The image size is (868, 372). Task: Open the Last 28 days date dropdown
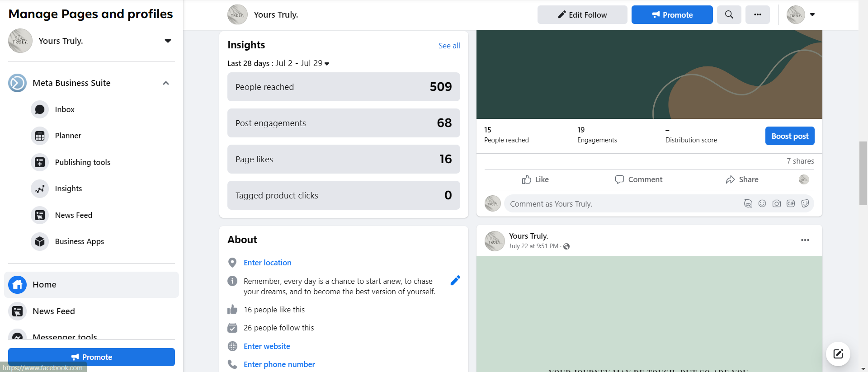pos(278,63)
